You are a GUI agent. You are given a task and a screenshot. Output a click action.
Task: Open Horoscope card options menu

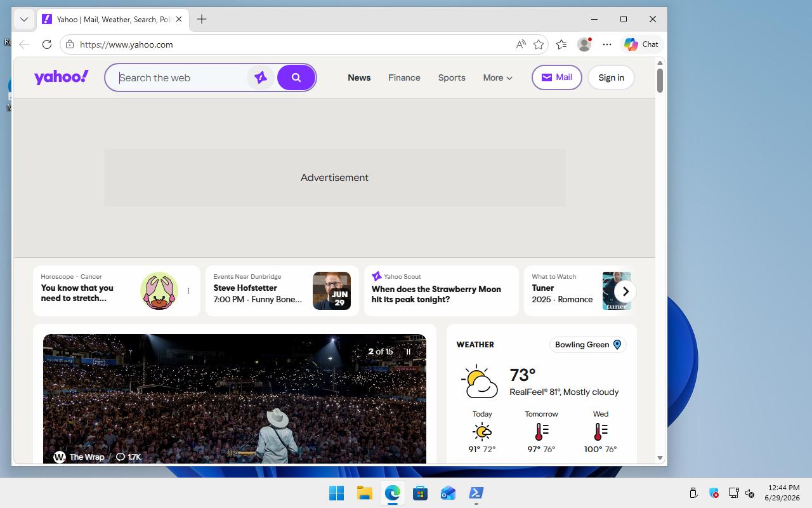(188, 291)
